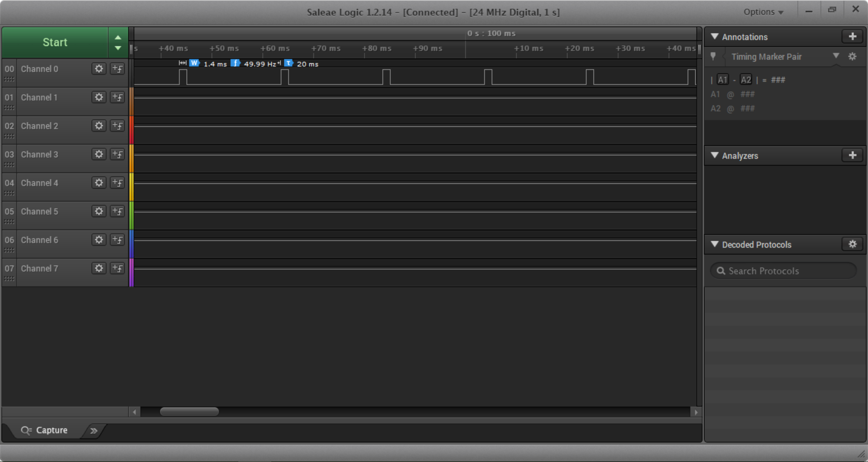Screen dimensions: 868x462
Task: Open Decoded Protocols settings gear
Action: 852,244
